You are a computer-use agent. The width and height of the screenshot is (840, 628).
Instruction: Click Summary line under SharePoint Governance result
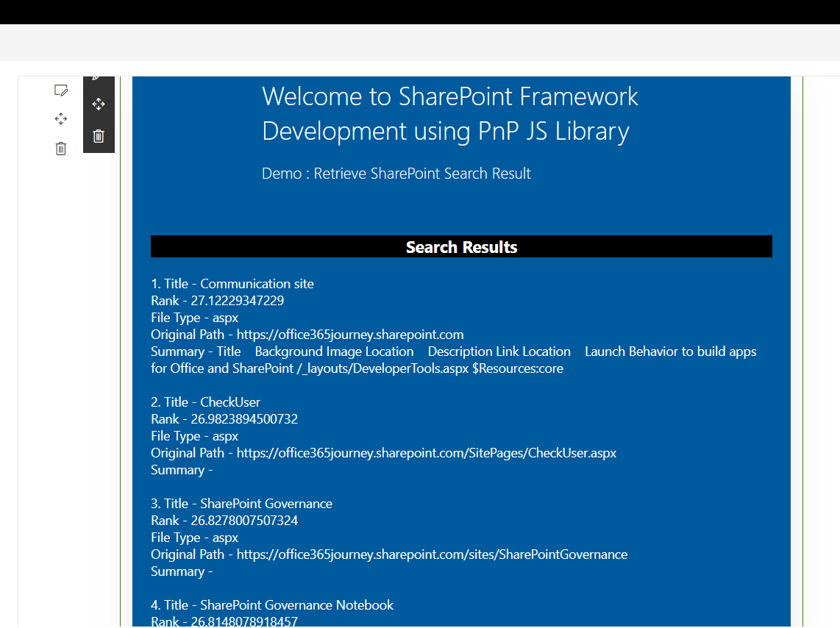point(182,571)
